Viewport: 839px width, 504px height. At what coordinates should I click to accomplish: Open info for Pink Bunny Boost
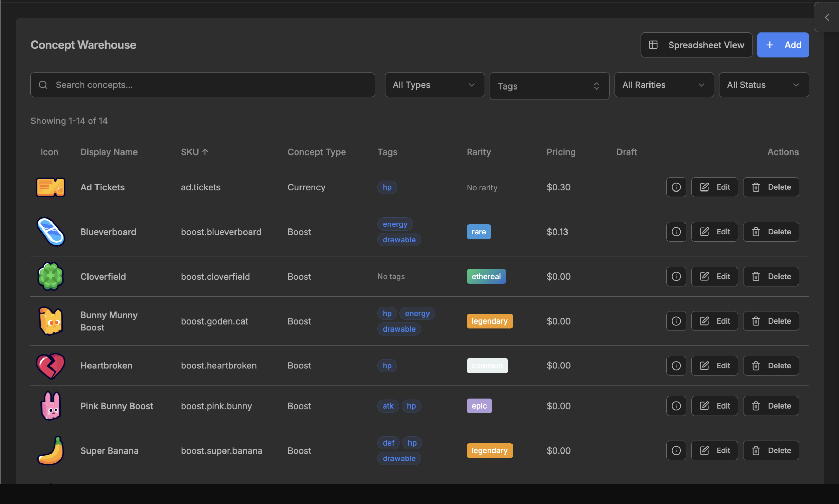[676, 406]
